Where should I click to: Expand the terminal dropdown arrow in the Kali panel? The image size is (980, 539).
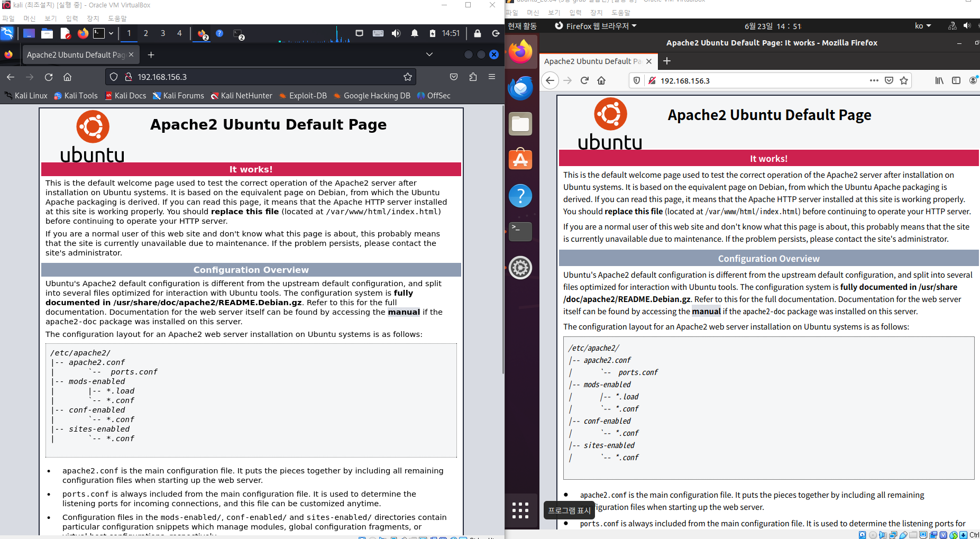(x=111, y=33)
